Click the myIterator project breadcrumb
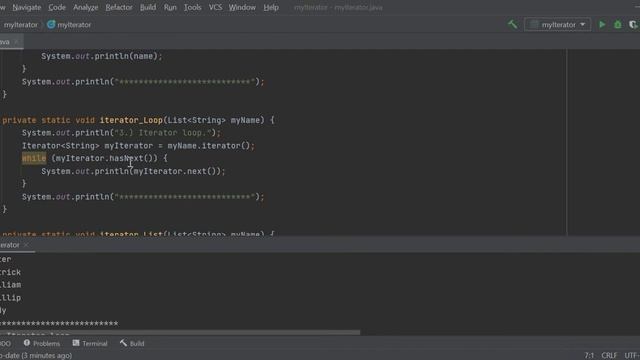The image size is (640, 360). (20, 25)
